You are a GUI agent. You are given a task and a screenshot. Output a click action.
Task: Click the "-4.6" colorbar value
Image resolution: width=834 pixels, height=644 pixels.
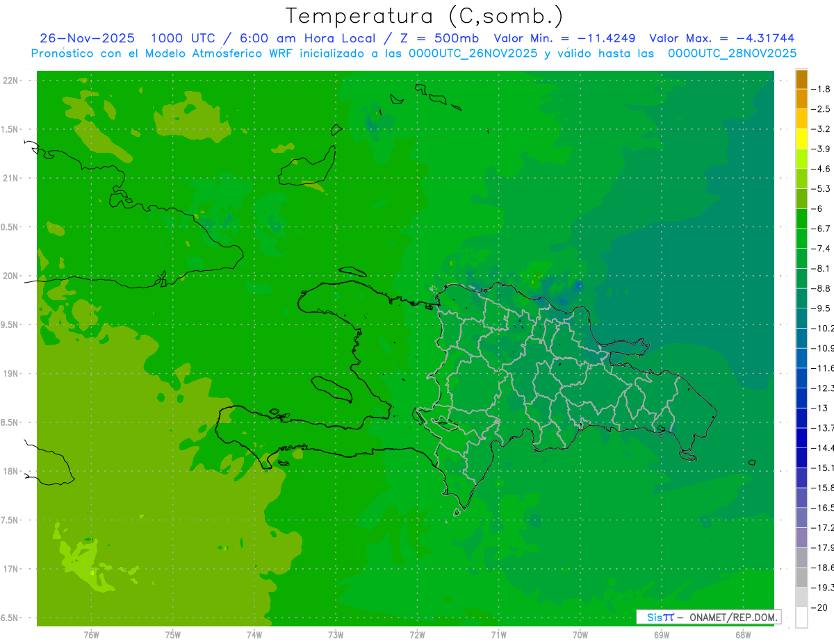coord(820,169)
